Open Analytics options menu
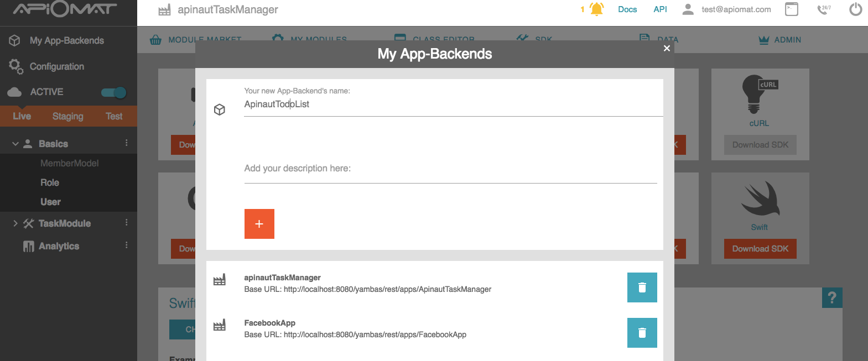This screenshot has width=868, height=361. click(x=127, y=245)
